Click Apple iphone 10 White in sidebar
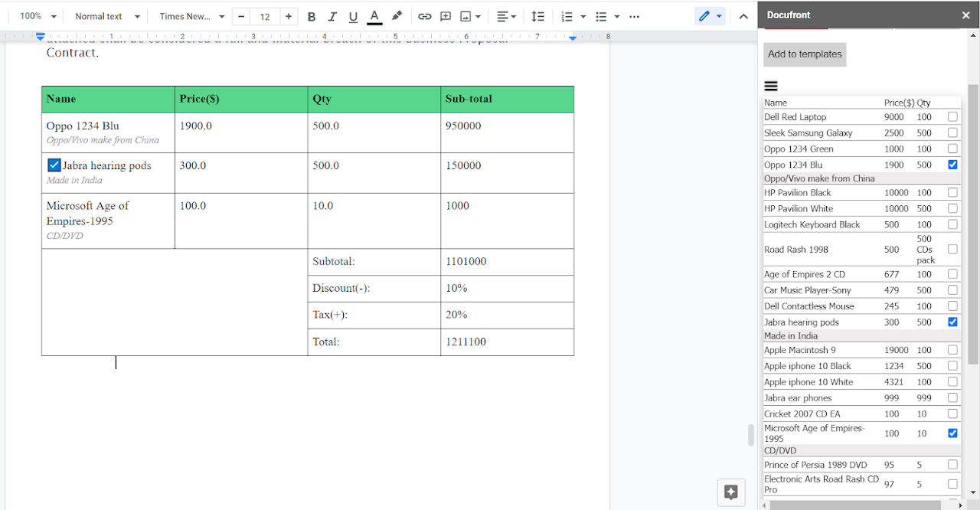The image size is (980, 510). [x=808, y=382]
